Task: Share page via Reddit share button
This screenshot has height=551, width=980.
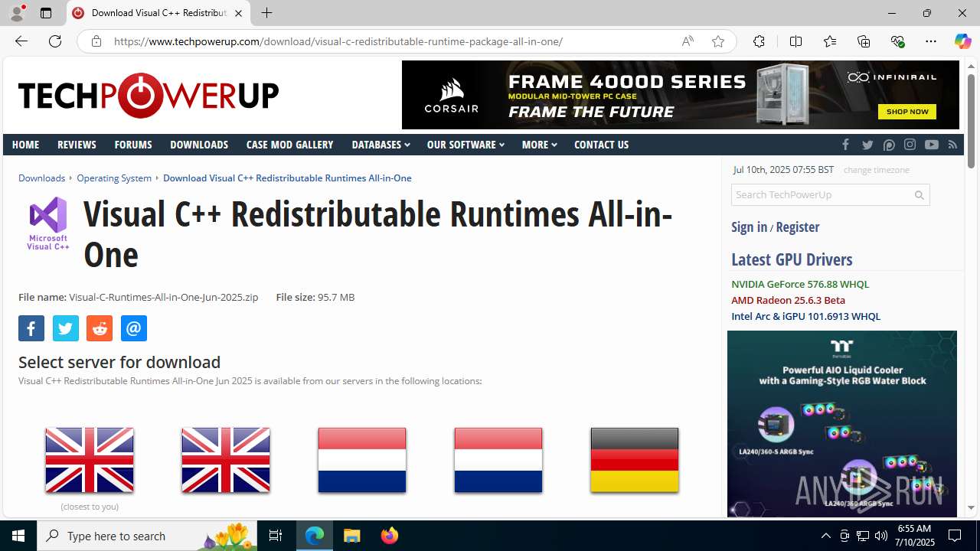Action: point(100,328)
